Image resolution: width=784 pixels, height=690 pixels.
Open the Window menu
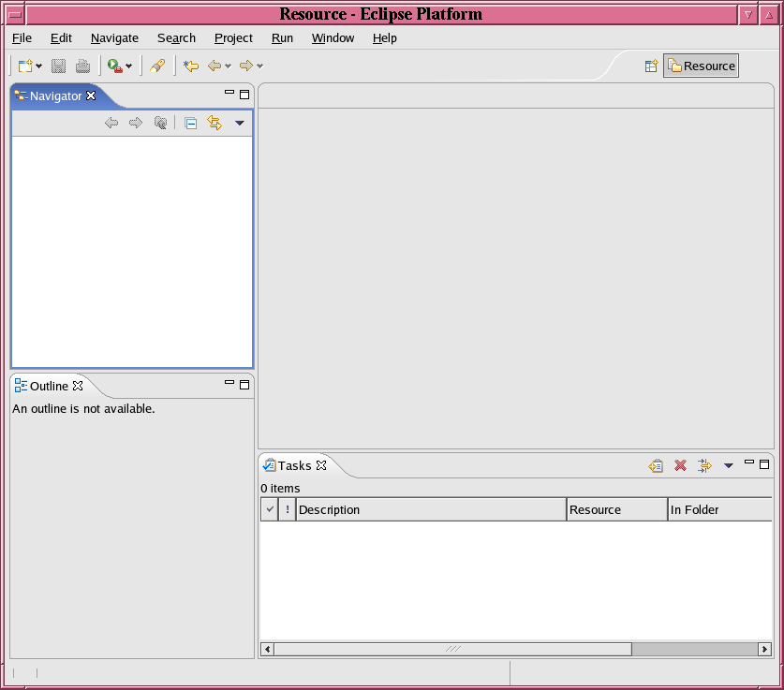click(x=333, y=38)
